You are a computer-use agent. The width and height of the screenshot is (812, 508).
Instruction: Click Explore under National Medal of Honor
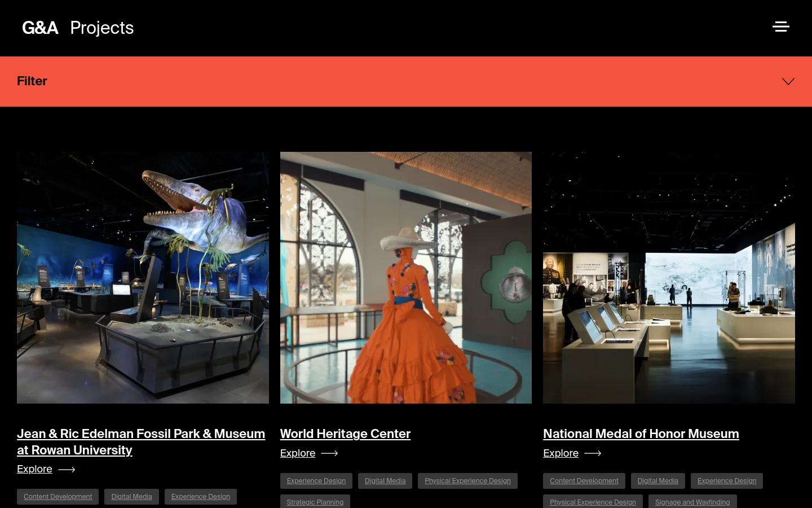(561, 453)
